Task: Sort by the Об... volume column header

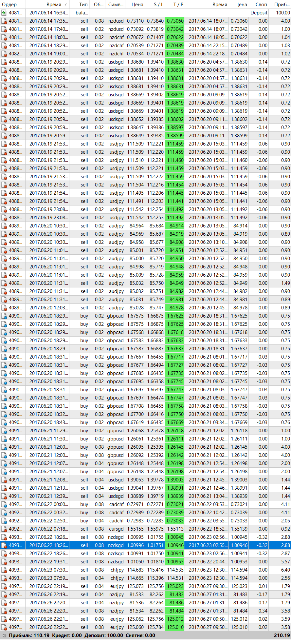Action: pyautogui.click(x=97, y=5)
